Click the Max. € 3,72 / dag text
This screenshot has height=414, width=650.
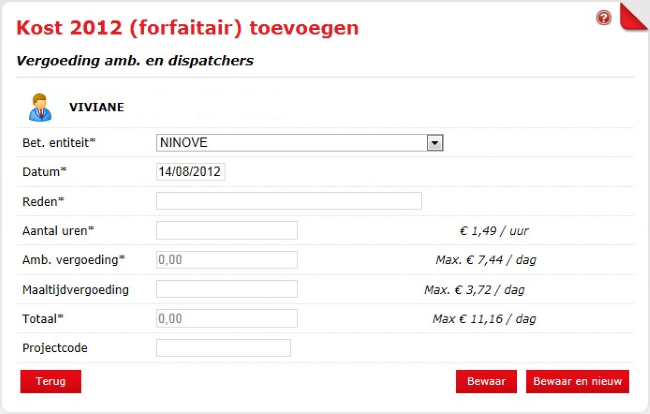coord(474,290)
